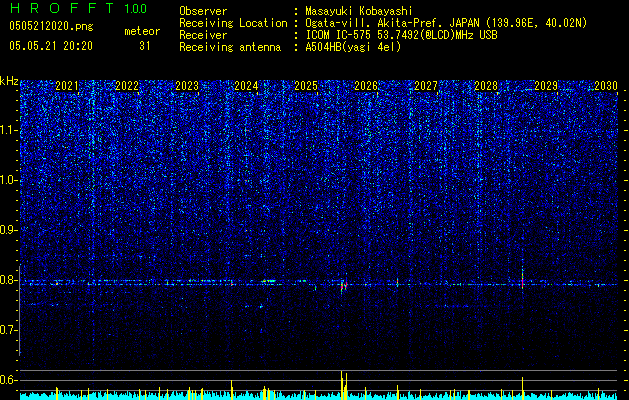Click the 2024 time marker
The height and width of the screenshot is (400, 629).
[246, 86]
